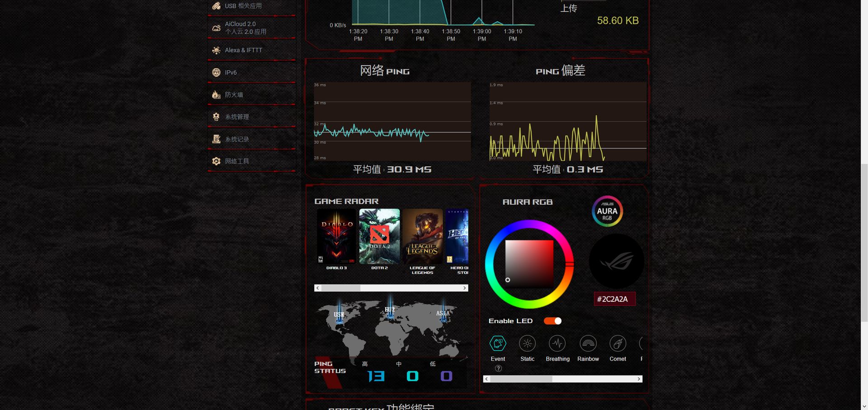The image size is (868, 410).
Task: Open the 防火墙 firewall menu
Action: (x=251, y=95)
